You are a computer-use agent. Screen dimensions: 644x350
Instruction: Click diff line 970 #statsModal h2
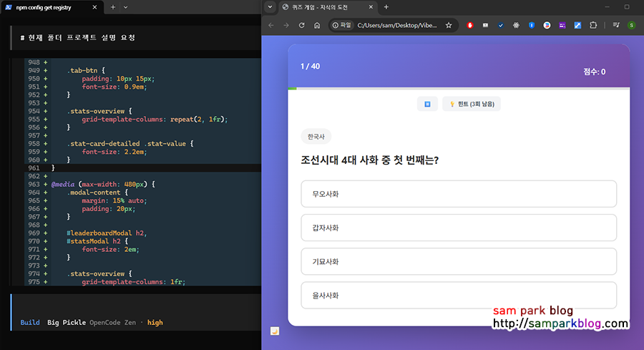[143, 241]
